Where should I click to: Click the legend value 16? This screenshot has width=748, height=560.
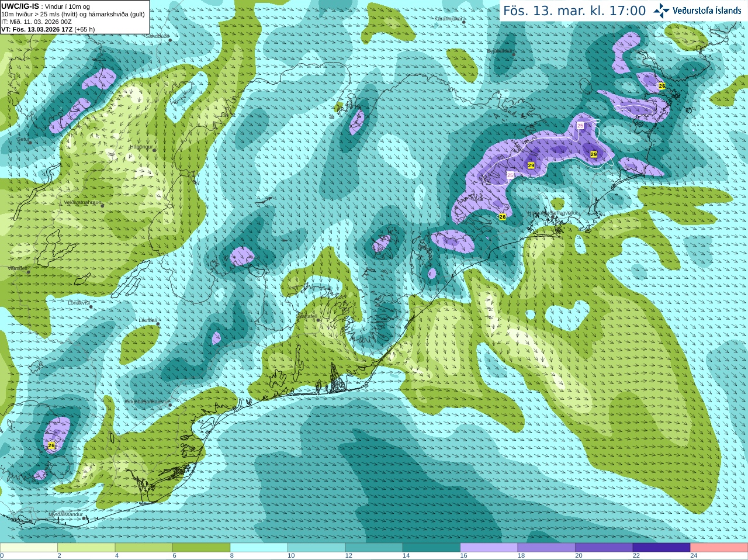pyautogui.click(x=463, y=556)
